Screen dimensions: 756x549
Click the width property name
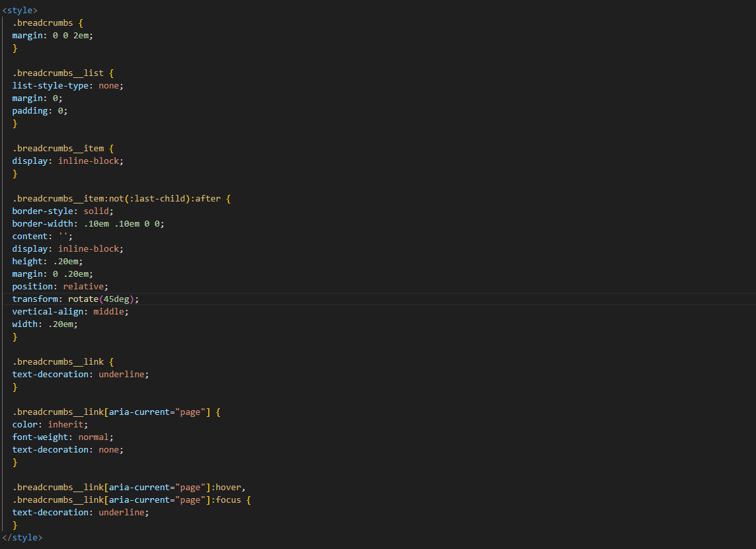coord(25,324)
